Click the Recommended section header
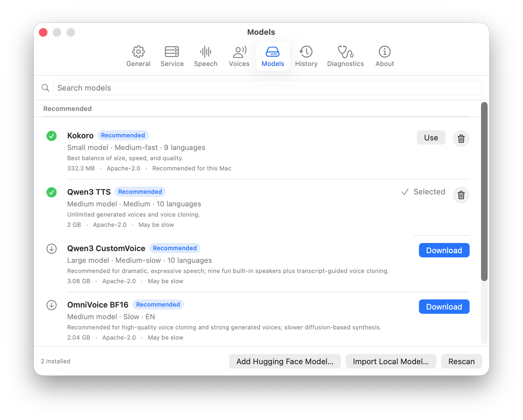Screen dimensions: 523x420 [67, 109]
